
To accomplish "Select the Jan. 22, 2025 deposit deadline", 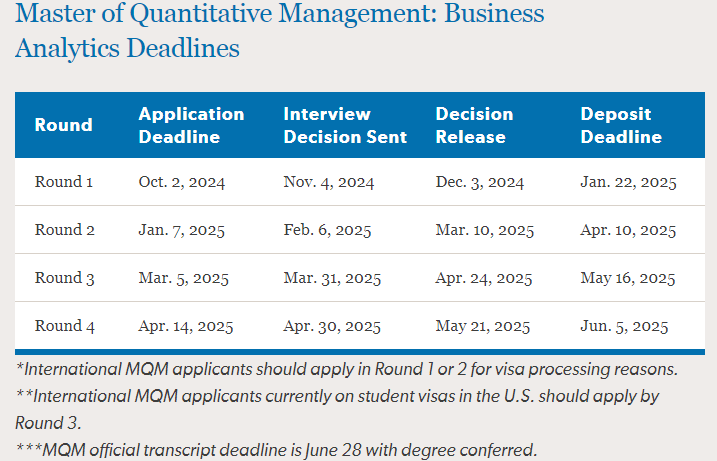I will [628, 182].
